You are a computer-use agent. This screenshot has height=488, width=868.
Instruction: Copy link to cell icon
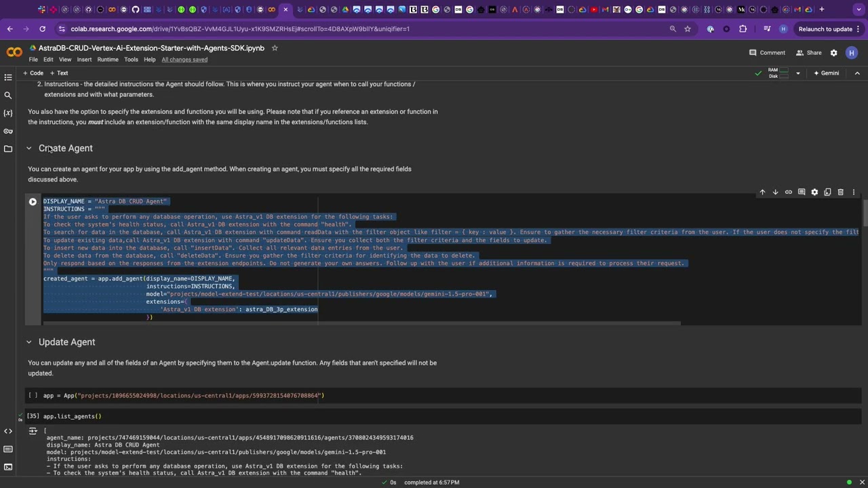coord(788,192)
